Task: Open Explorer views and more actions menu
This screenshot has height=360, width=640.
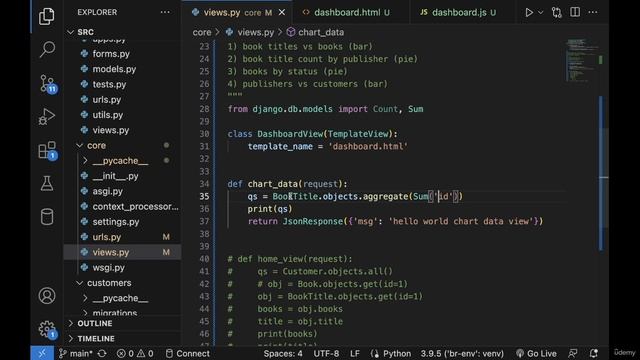Action: [165, 12]
